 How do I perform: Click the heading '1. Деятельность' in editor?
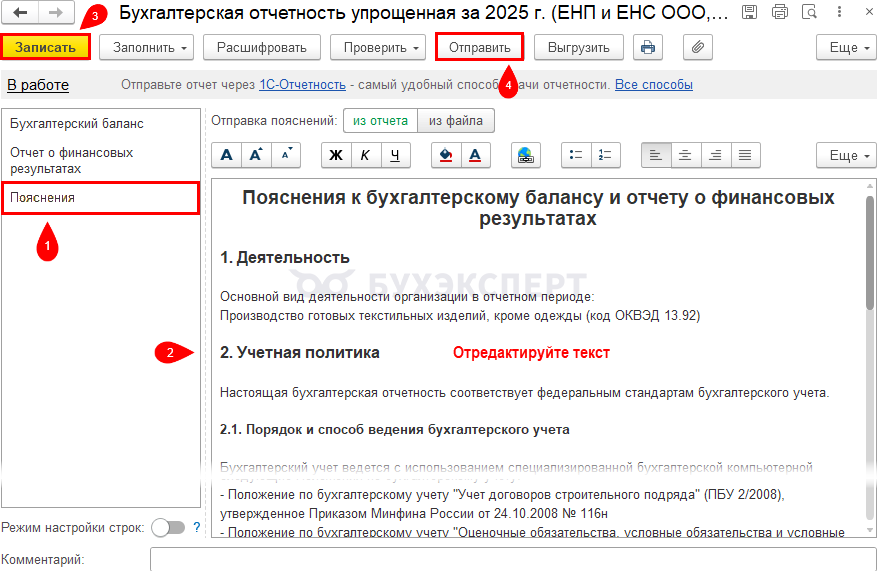(x=285, y=258)
